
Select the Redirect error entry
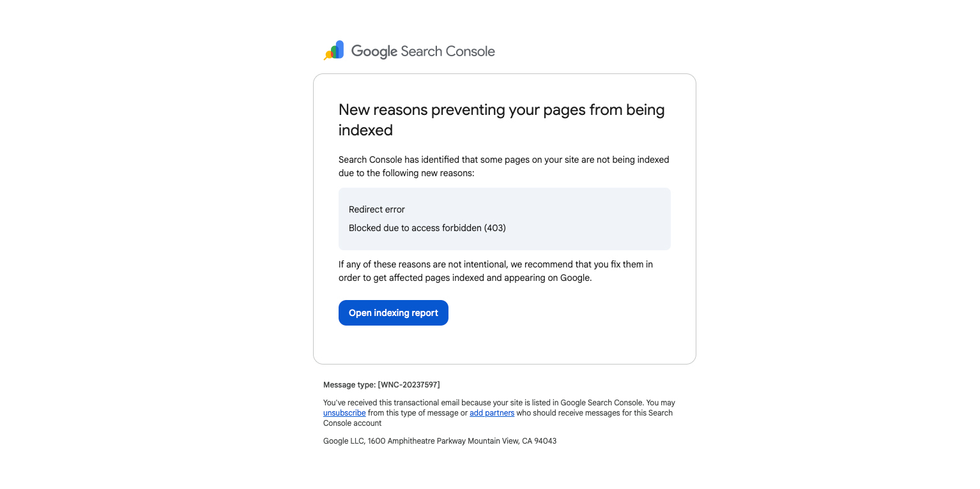[x=376, y=209]
